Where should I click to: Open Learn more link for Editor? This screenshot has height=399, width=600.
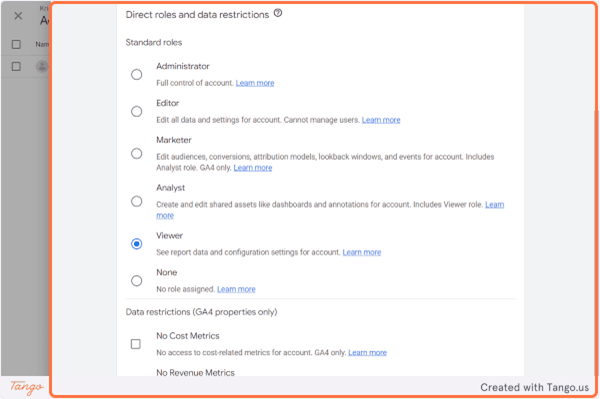tap(381, 120)
